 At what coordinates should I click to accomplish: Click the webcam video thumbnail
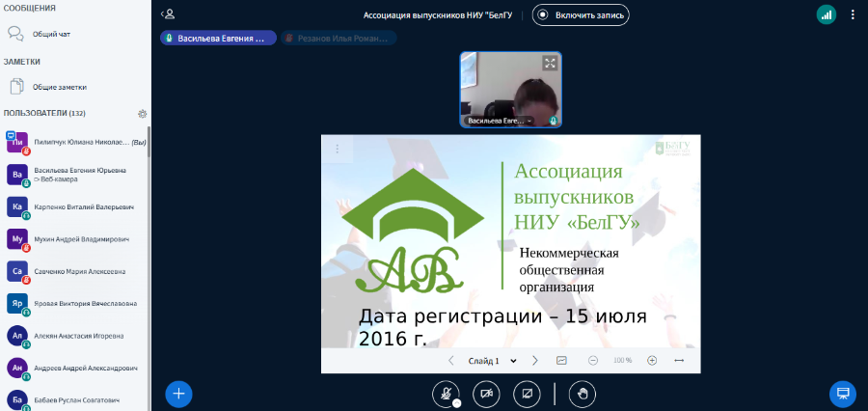click(510, 90)
